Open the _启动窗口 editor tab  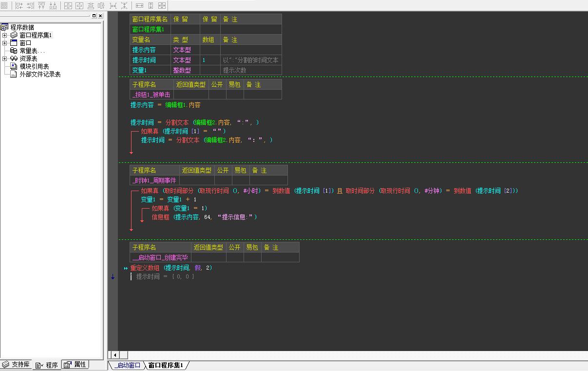click(x=127, y=365)
